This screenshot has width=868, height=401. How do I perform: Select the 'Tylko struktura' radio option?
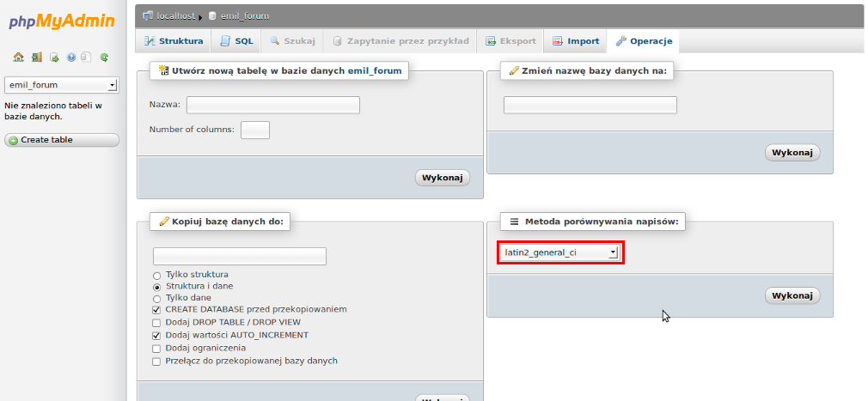pos(156,276)
